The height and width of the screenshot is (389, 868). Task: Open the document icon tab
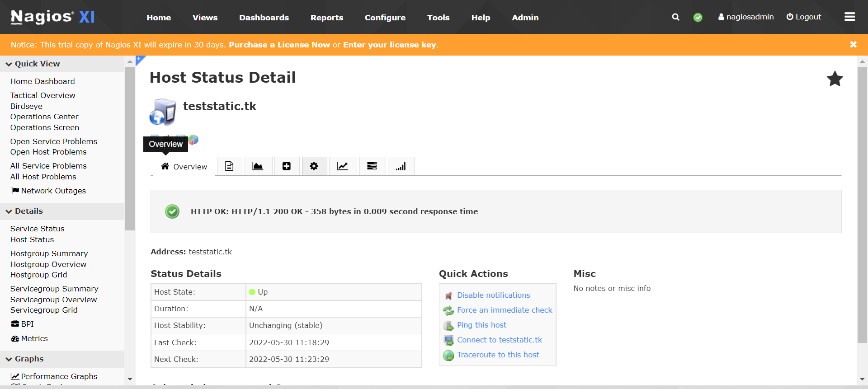tap(229, 166)
